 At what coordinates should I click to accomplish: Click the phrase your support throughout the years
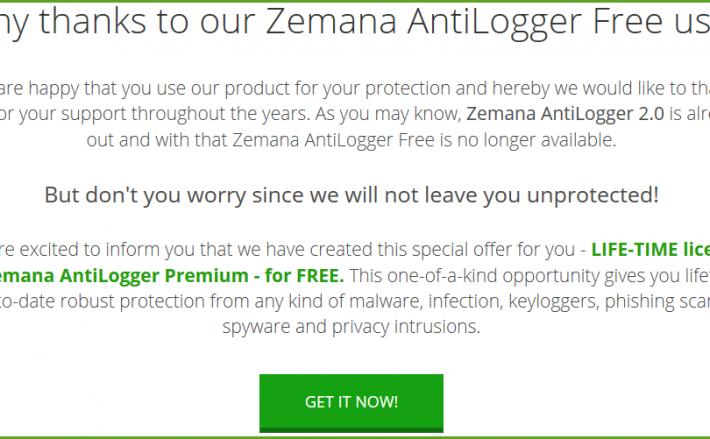[164, 114]
